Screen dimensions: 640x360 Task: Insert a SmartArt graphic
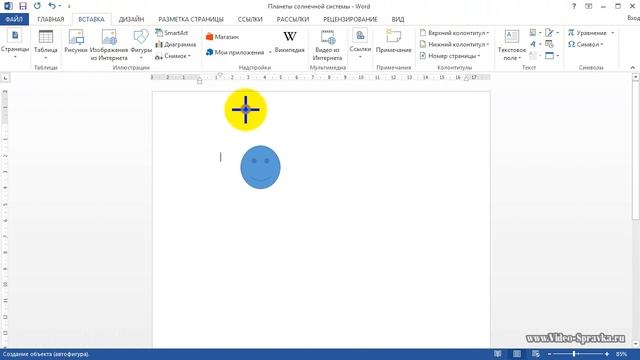(172, 33)
